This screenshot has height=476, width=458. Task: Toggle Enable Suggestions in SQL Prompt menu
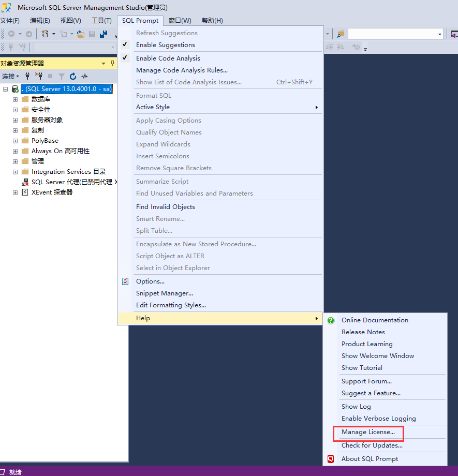[165, 45]
